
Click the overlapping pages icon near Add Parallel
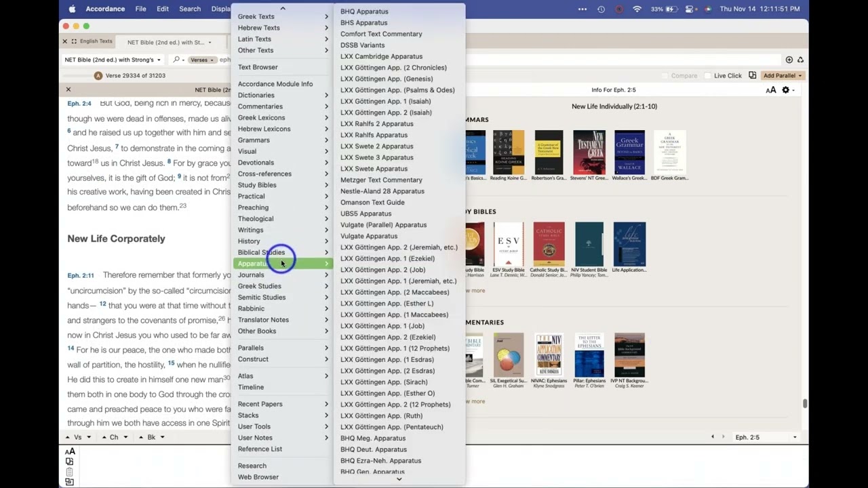point(752,75)
